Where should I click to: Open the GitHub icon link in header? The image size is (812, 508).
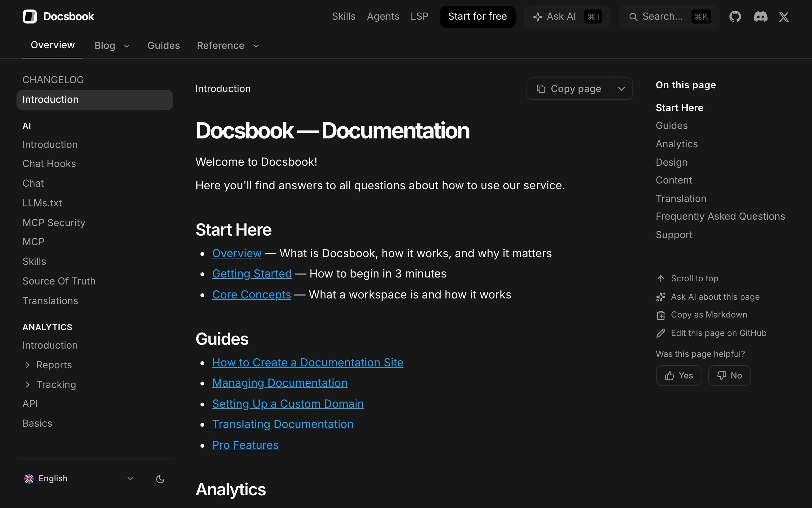pos(735,17)
